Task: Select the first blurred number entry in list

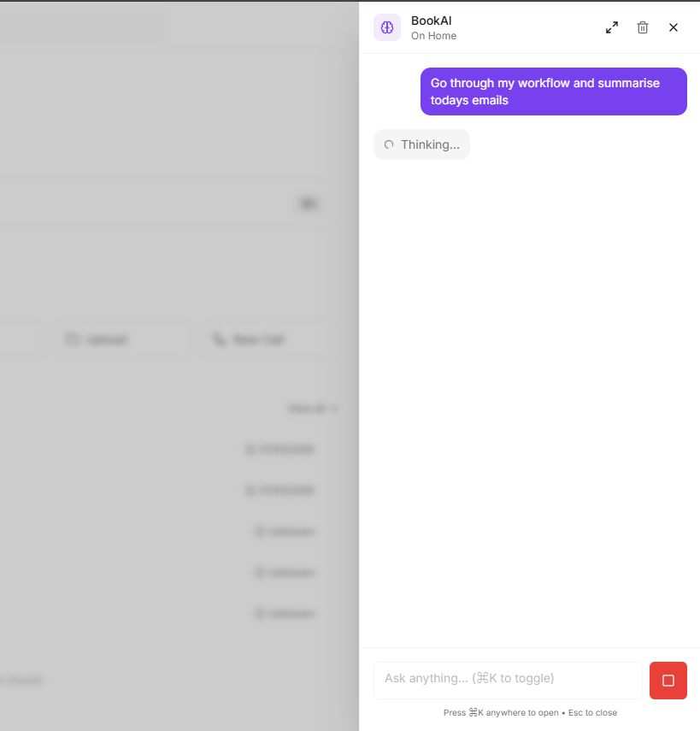Action: (280, 449)
